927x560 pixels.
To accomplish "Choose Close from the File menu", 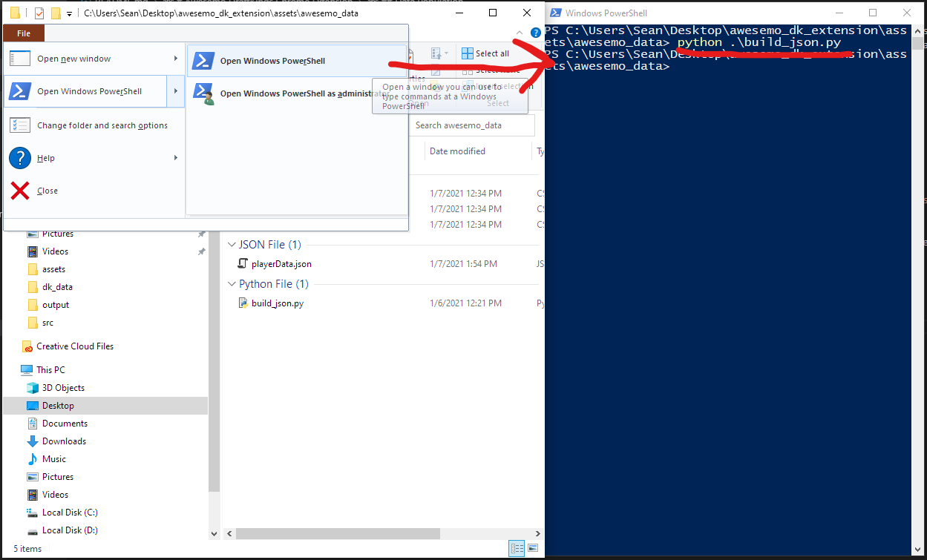I will click(94, 191).
